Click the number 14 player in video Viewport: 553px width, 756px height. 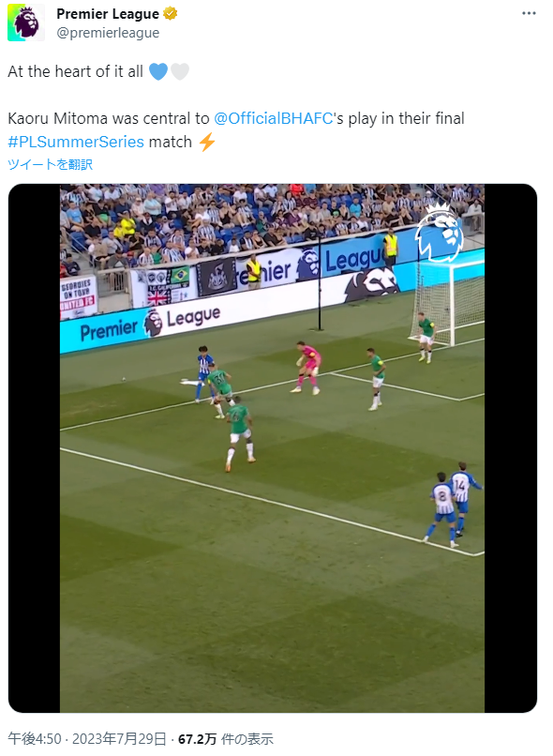click(463, 498)
